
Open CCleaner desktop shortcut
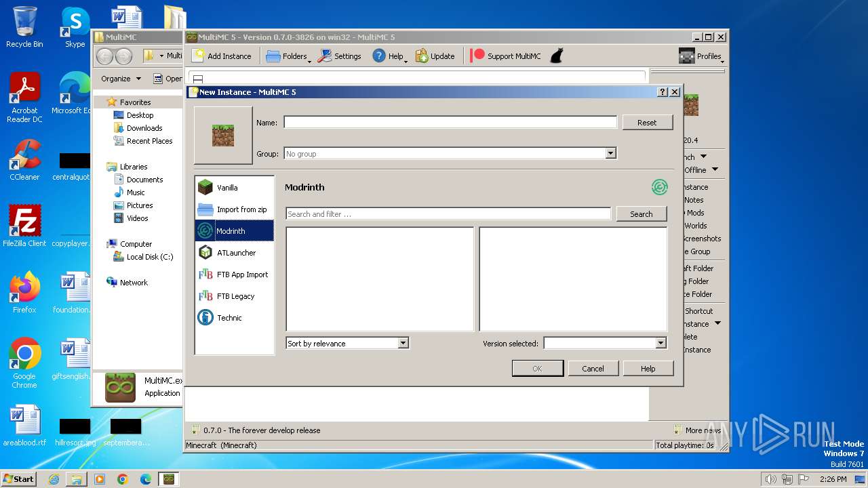coord(24,160)
